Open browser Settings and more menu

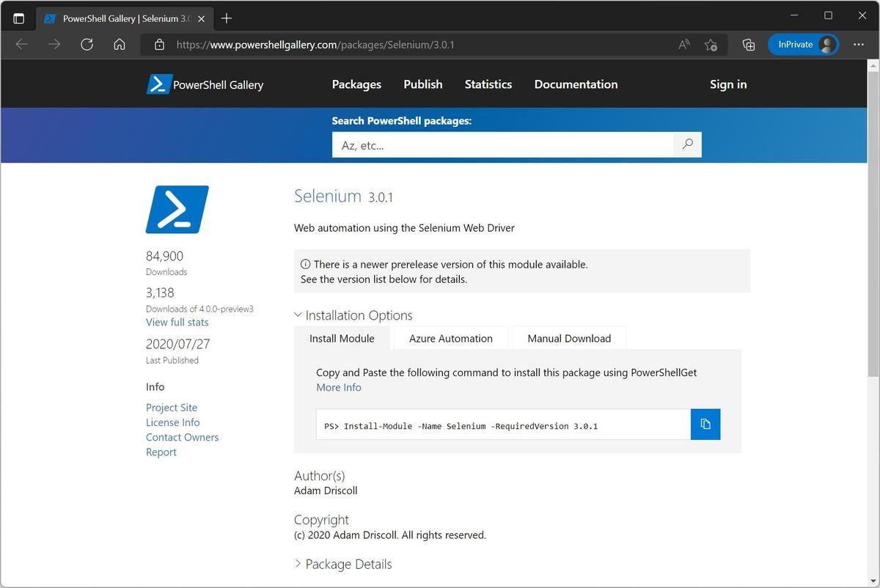point(859,45)
